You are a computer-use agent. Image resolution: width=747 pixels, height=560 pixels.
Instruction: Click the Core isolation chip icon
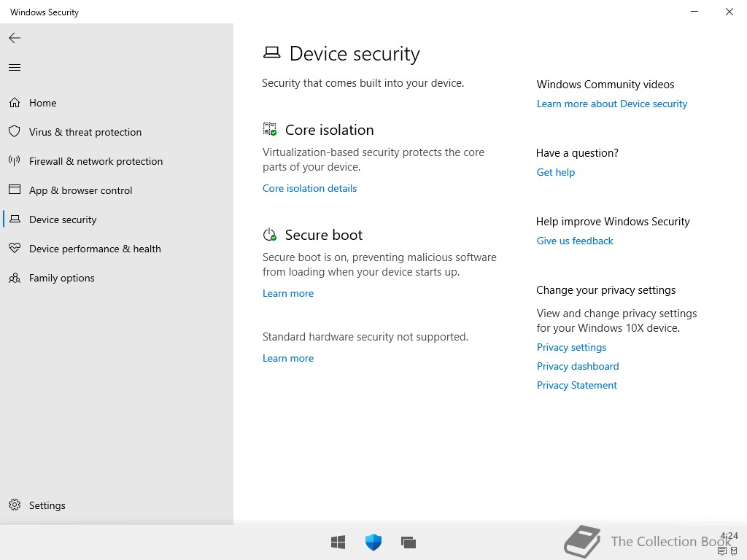(270, 129)
